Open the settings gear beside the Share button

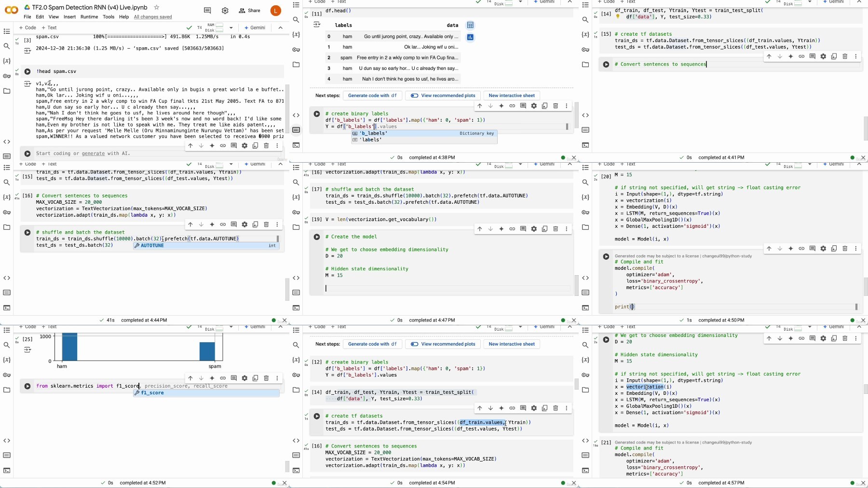pyautogui.click(x=225, y=10)
